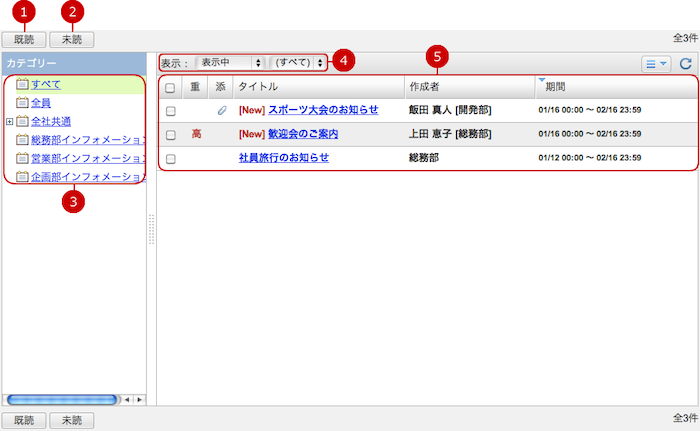700x431 pixels.
Task: Check the スポーツ大会のお知らせ row checkbox
Action: 171,111
